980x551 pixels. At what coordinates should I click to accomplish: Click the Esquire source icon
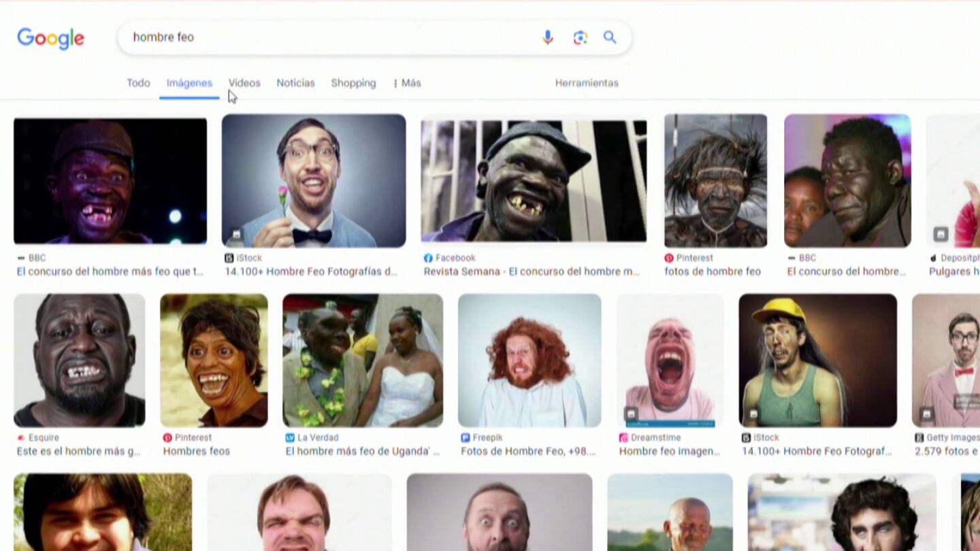tap(21, 438)
